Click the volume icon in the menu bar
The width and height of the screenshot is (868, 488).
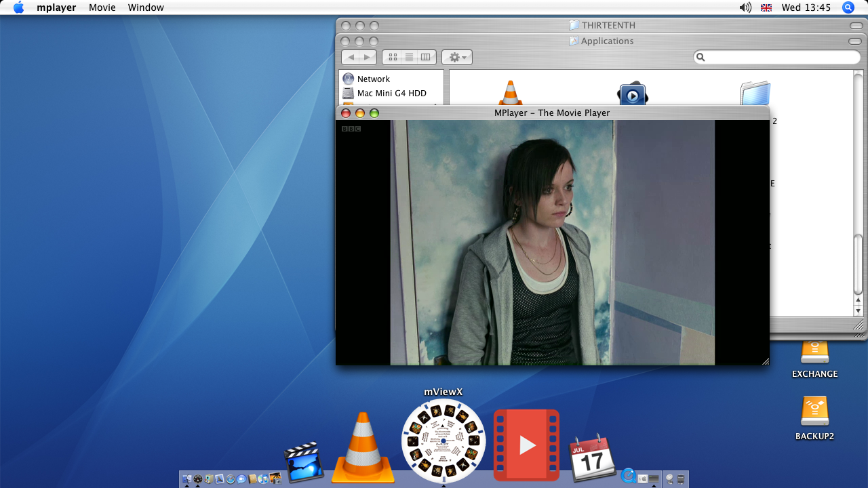tap(745, 7)
